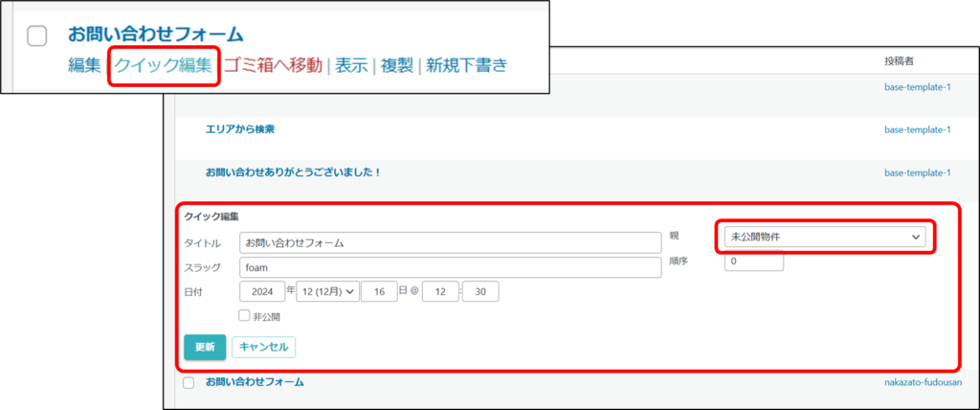Click the 表示 row action link

[x=351, y=66]
